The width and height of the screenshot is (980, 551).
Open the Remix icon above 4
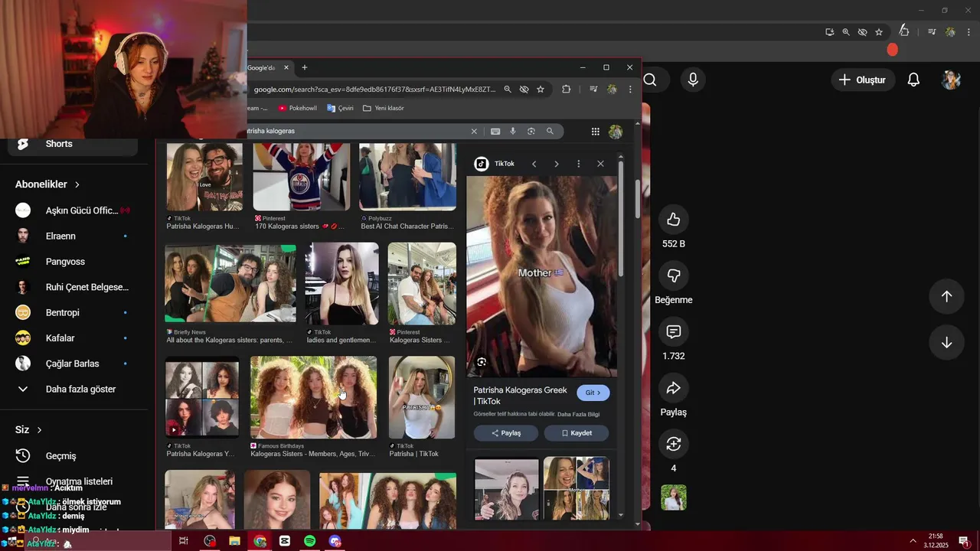point(674,444)
